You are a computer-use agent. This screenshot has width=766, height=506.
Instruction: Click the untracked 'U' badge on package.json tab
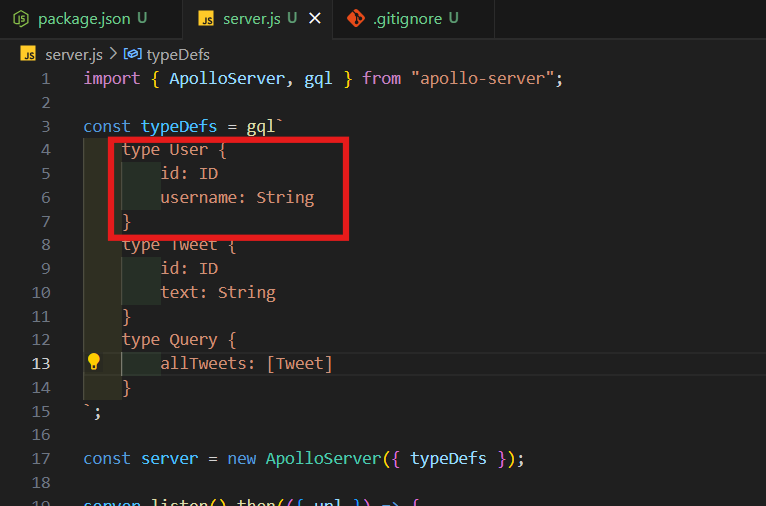coord(142,19)
